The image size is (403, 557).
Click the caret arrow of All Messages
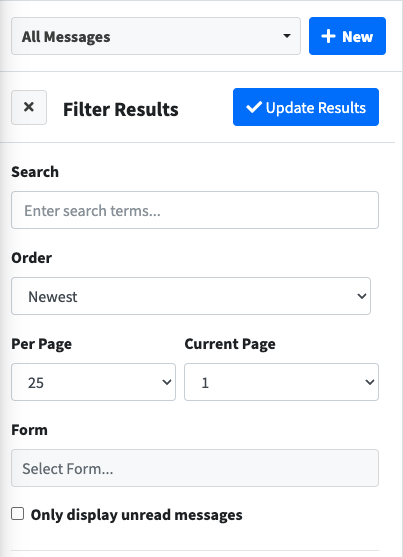[287, 36]
